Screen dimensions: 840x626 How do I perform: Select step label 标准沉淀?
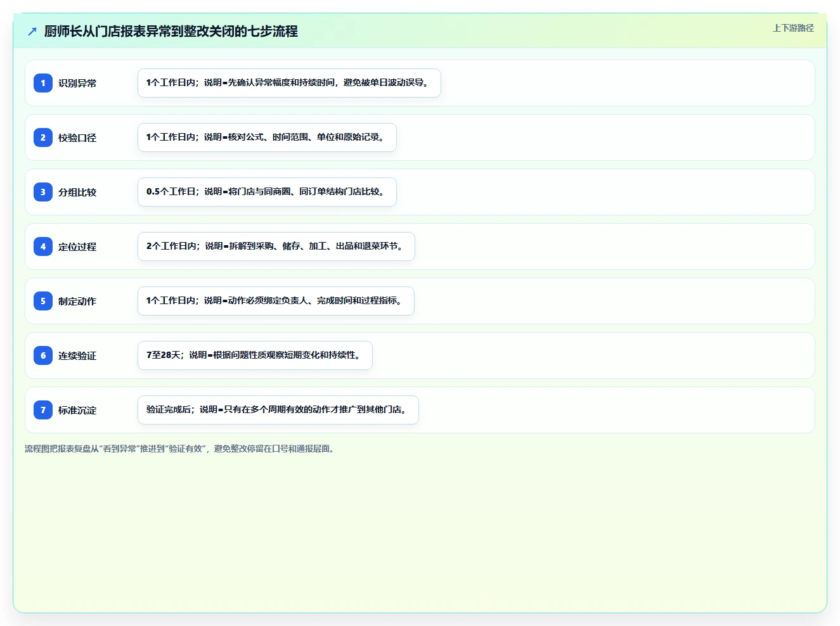pyautogui.click(x=77, y=410)
